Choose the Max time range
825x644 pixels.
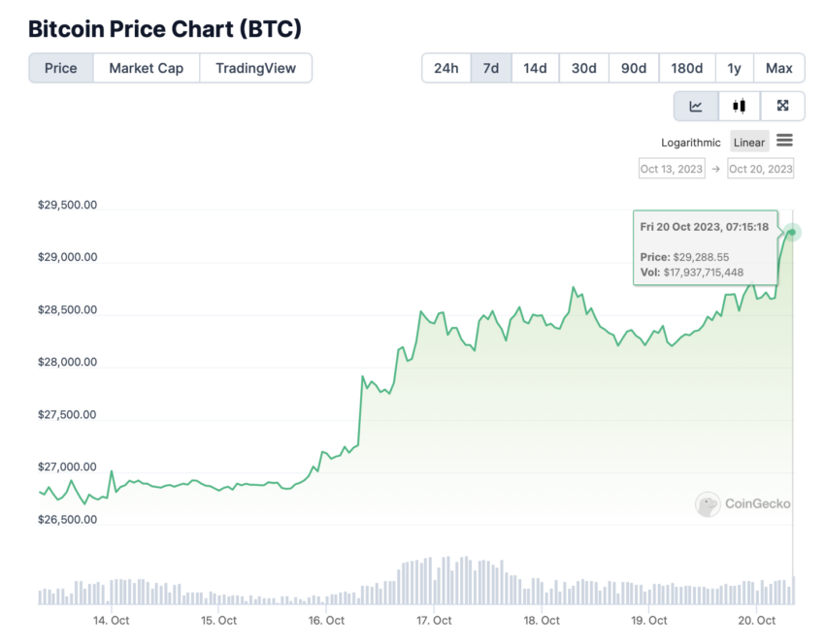(x=779, y=68)
